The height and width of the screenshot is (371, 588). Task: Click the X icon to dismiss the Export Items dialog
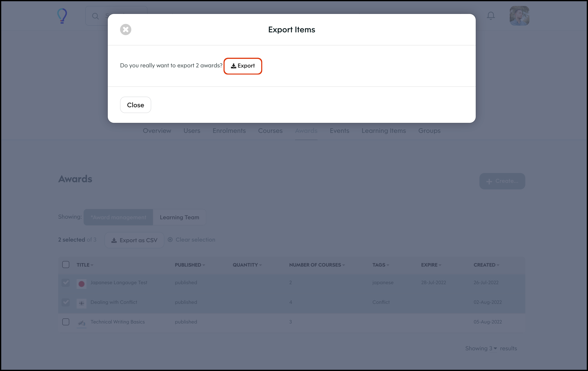pos(126,29)
